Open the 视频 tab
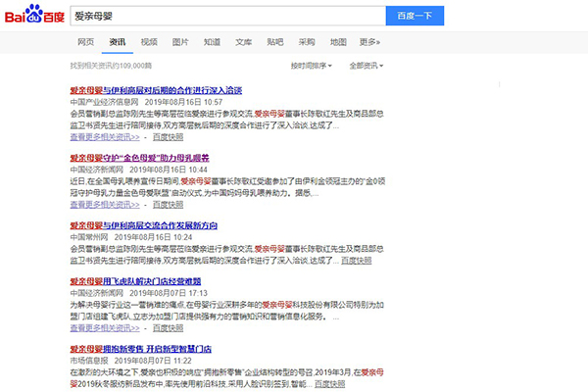The image size is (588, 392). (x=149, y=42)
